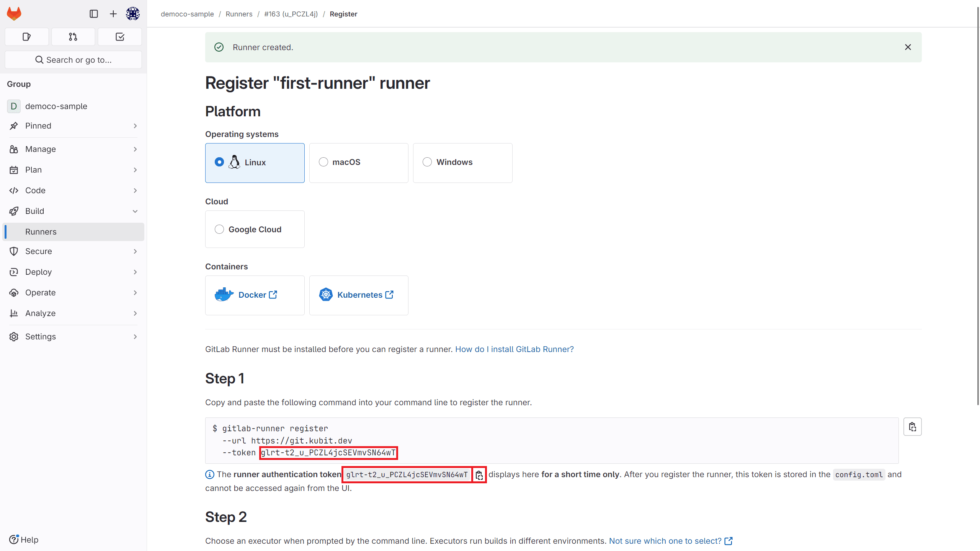Go to democo-sample breadcrumb
The height and width of the screenshot is (551, 980).
click(x=187, y=14)
